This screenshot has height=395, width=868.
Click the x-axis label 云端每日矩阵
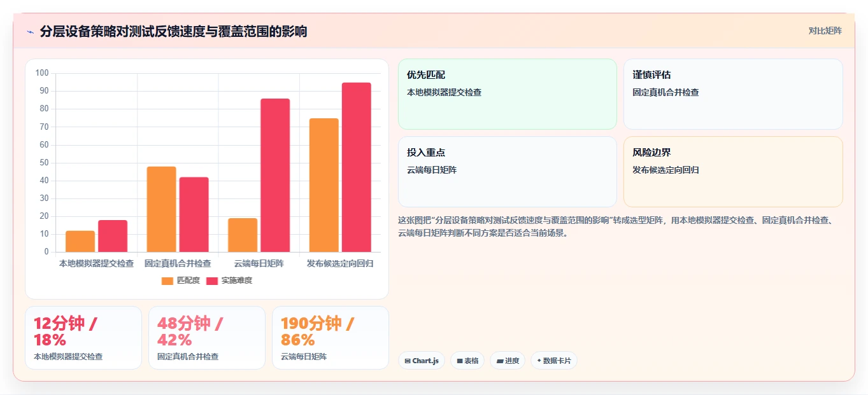(259, 263)
